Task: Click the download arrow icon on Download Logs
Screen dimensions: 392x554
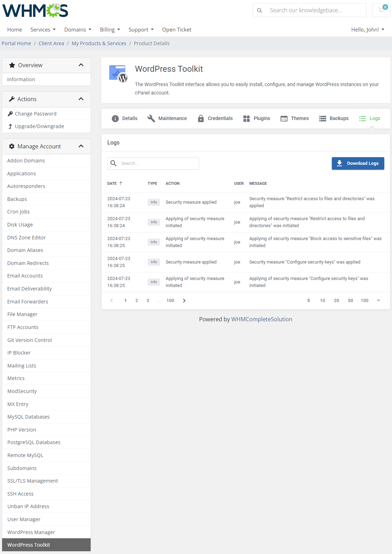Action: click(x=339, y=163)
